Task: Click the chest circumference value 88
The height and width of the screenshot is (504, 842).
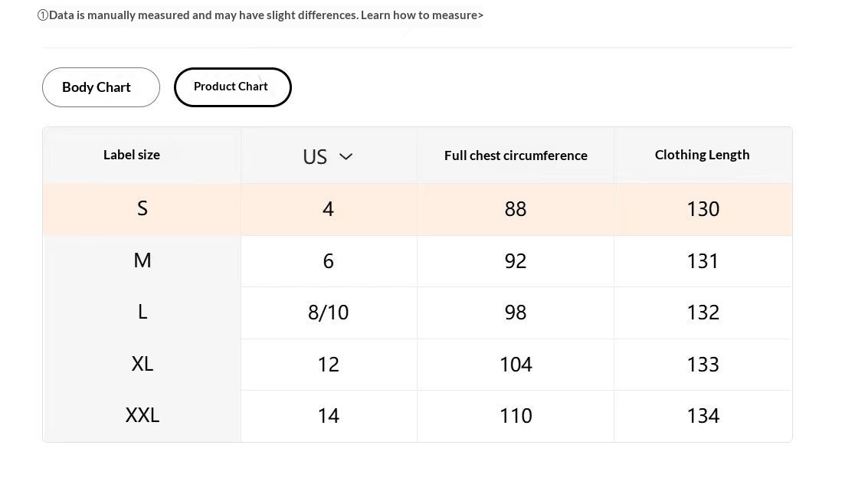Action: pyautogui.click(x=516, y=209)
